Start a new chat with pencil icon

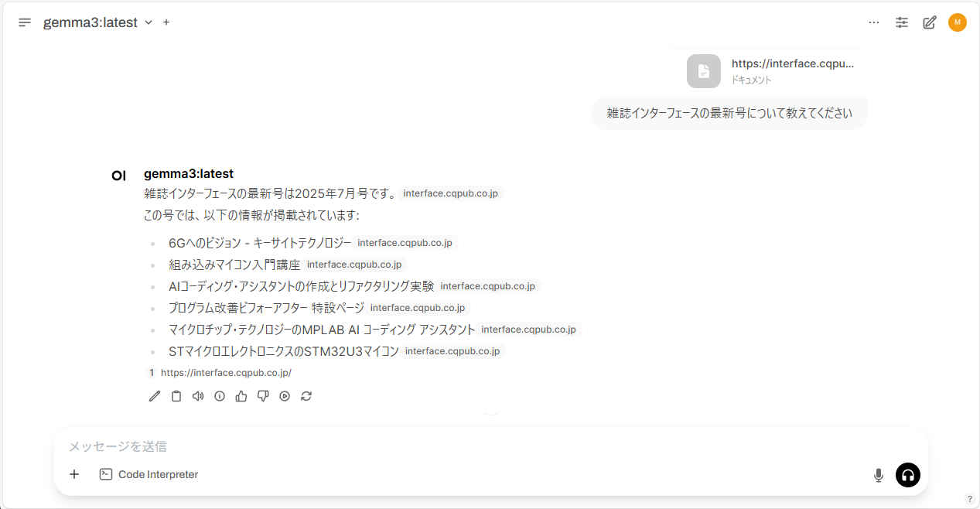930,22
